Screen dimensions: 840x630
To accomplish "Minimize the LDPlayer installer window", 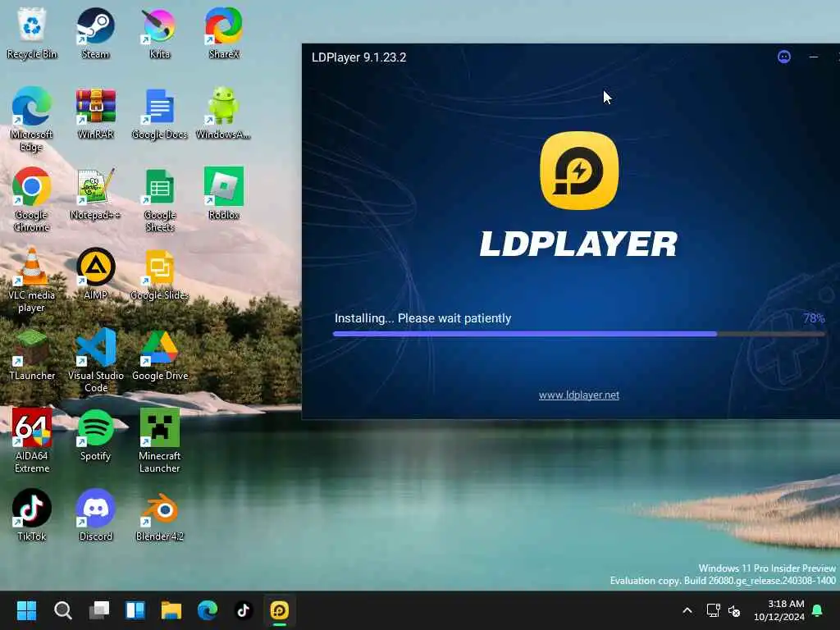I will pos(813,57).
